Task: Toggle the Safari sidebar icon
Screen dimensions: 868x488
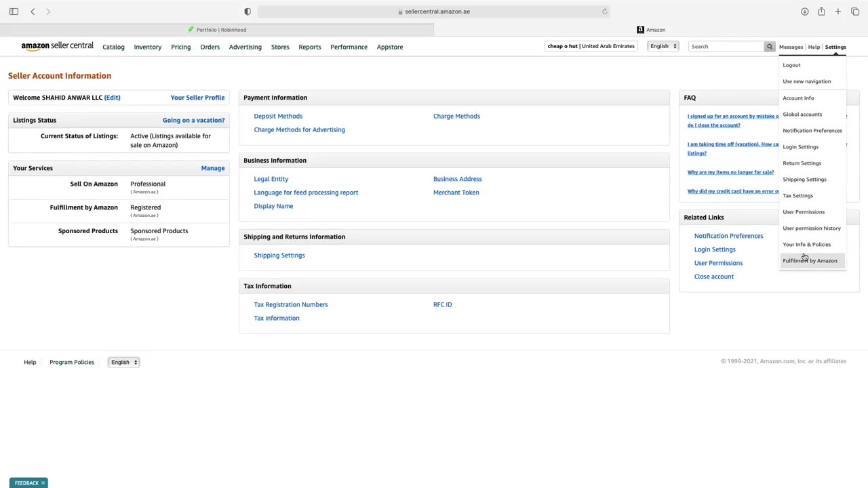Action: (x=14, y=12)
